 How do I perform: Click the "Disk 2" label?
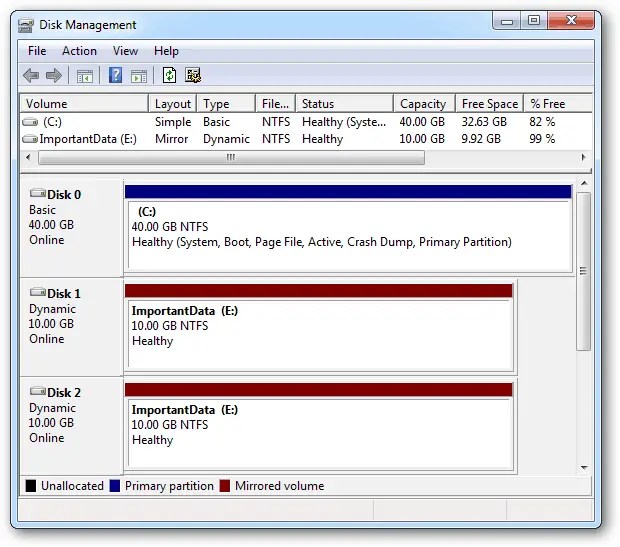pyautogui.click(x=64, y=392)
